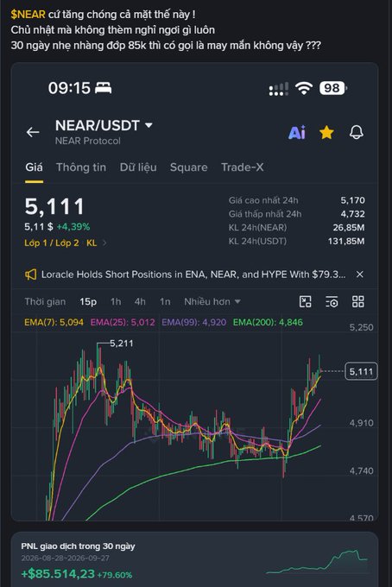Switch to the Giá tab
Screen dimensions: 392x587
[34, 167]
